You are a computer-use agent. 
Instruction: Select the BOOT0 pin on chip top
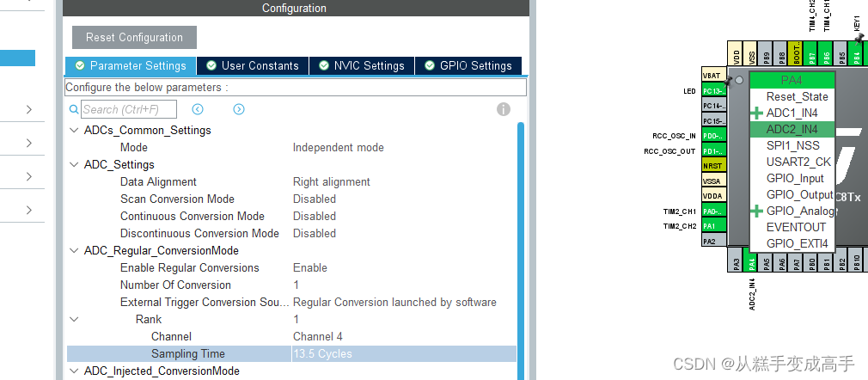(x=796, y=53)
